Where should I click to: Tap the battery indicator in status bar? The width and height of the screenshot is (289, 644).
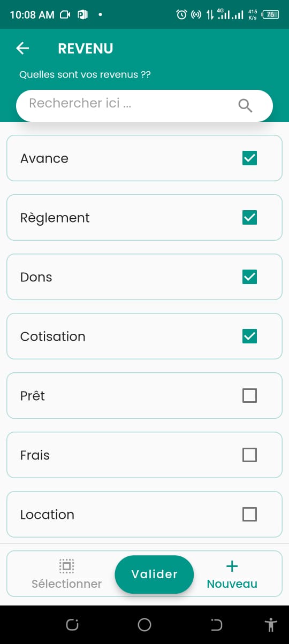tap(270, 14)
